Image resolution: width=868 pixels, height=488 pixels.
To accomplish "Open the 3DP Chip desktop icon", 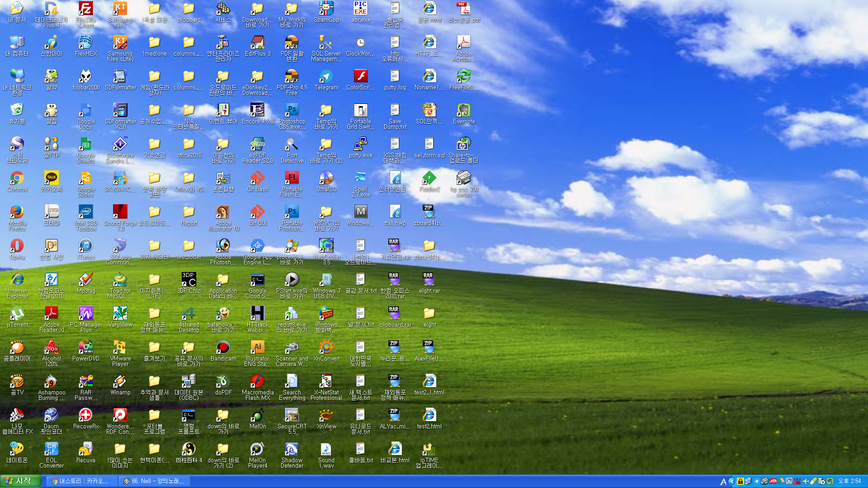I will (189, 283).
